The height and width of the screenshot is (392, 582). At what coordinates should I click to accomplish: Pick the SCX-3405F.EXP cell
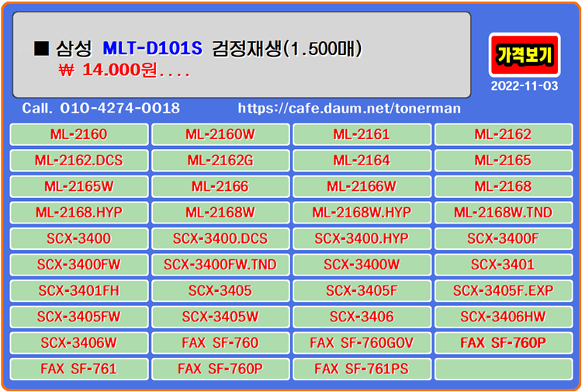(x=504, y=290)
